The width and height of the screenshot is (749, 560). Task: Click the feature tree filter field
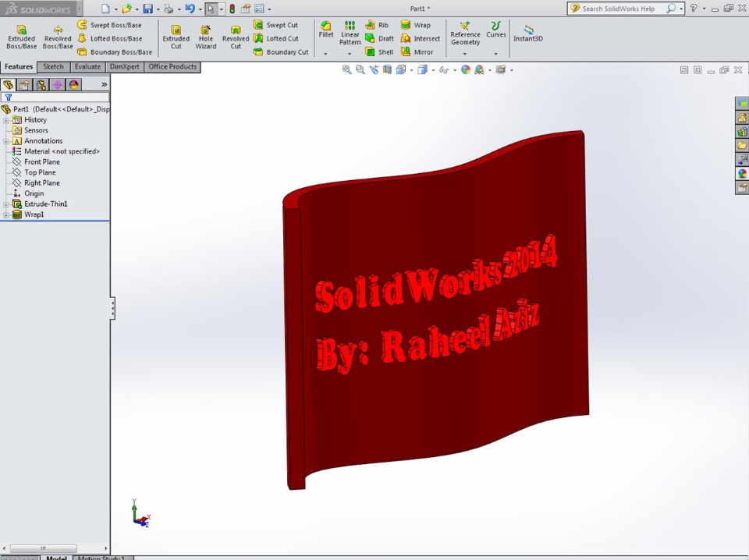pos(55,97)
